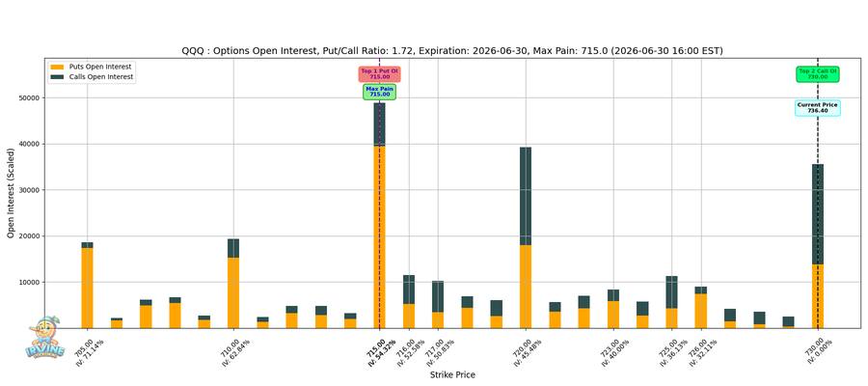Click the orange puts segment of the 710 bar
The height and width of the screenshot is (386, 868).
click(x=233, y=292)
